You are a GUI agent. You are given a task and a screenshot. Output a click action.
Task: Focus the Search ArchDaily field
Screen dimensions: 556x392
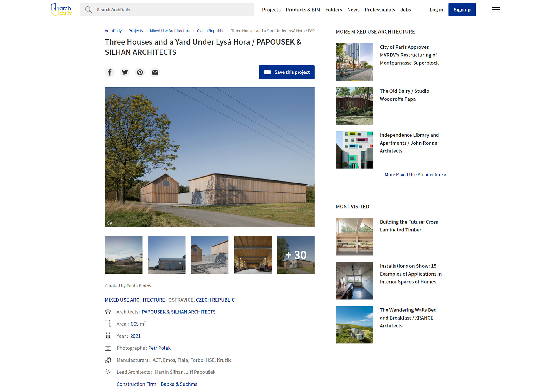pos(167,10)
